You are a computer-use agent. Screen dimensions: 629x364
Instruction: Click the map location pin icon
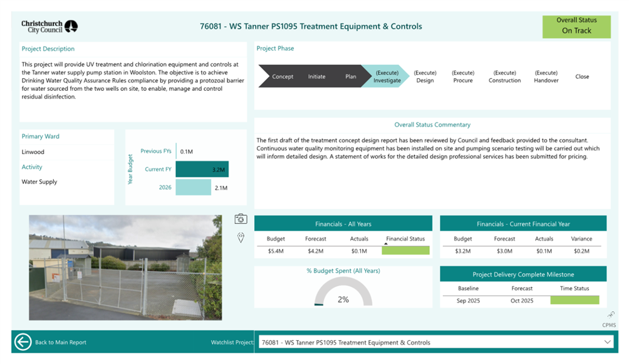click(241, 237)
